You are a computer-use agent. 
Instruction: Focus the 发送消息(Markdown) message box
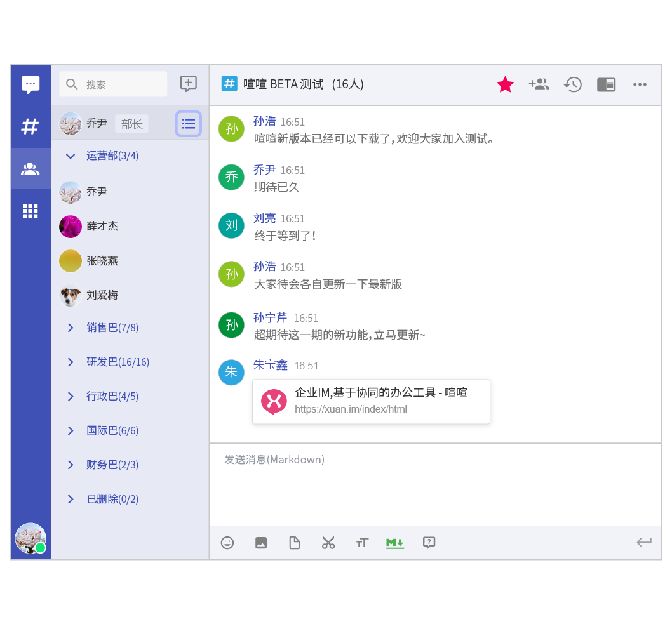pos(436,484)
